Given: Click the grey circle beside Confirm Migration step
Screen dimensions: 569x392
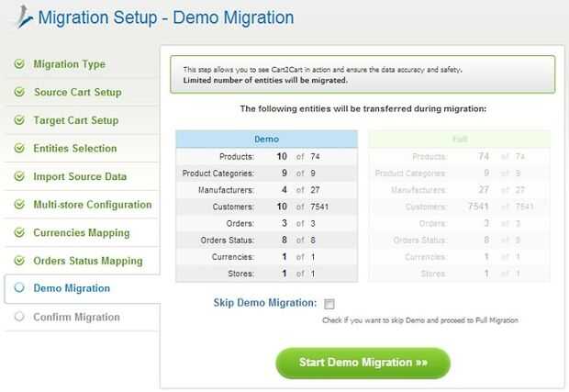Looking at the screenshot, I should click(19, 317).
